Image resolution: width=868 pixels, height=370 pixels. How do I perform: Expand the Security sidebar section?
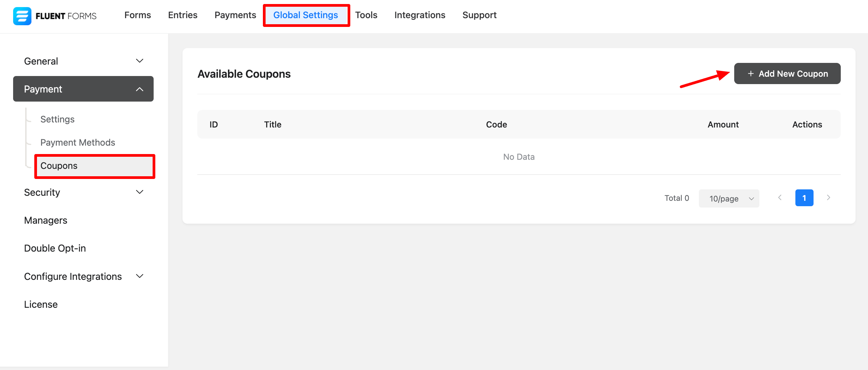click(140, 192)
